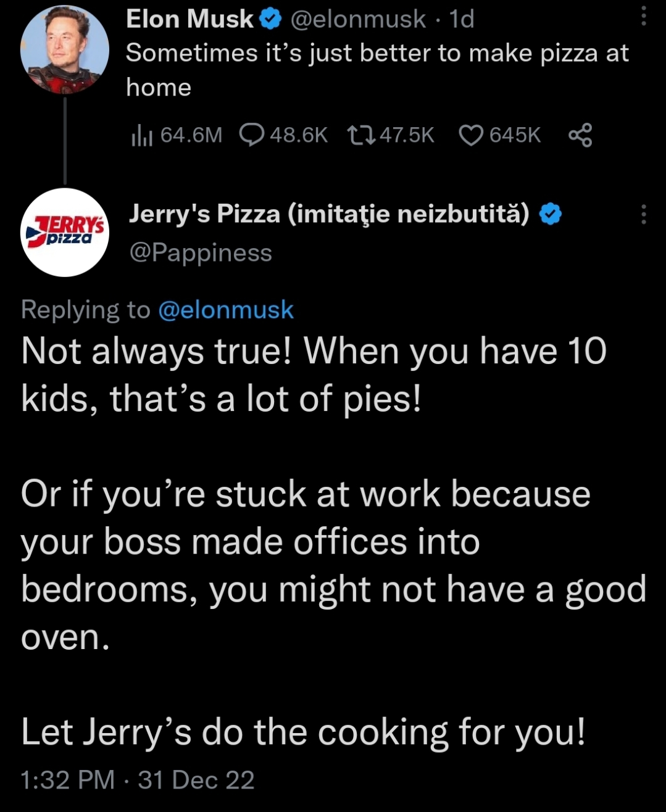Click the @elonmusk link in Replying to

click(x=226, y=309)
